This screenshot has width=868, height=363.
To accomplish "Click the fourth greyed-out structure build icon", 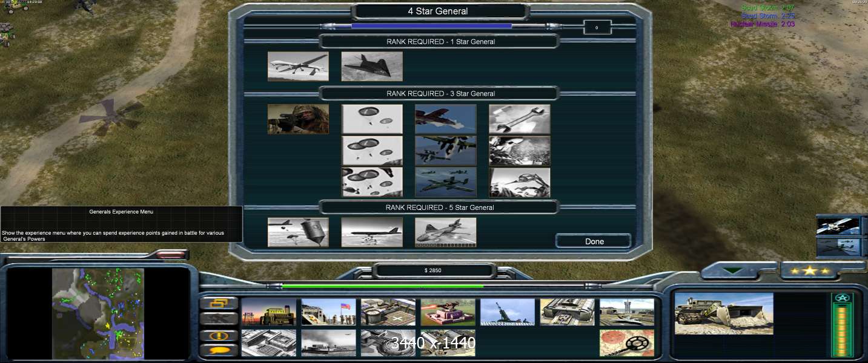I will point(448,343).
